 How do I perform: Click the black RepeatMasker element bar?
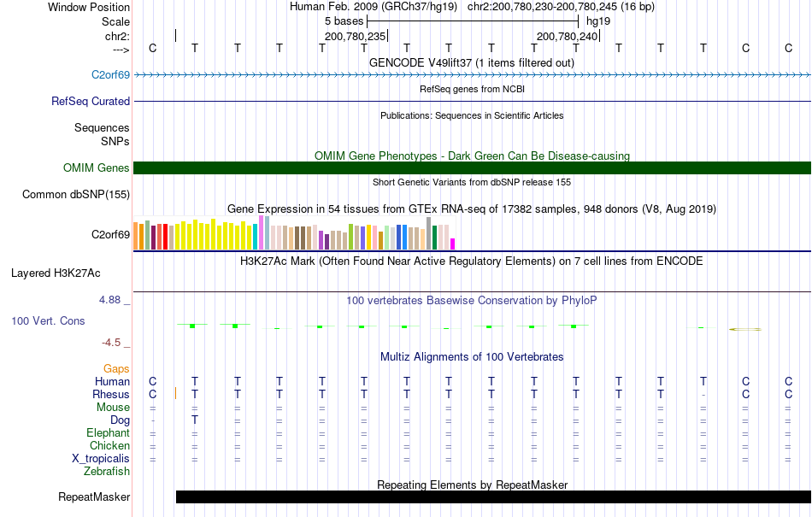click(x=493, y=496)
